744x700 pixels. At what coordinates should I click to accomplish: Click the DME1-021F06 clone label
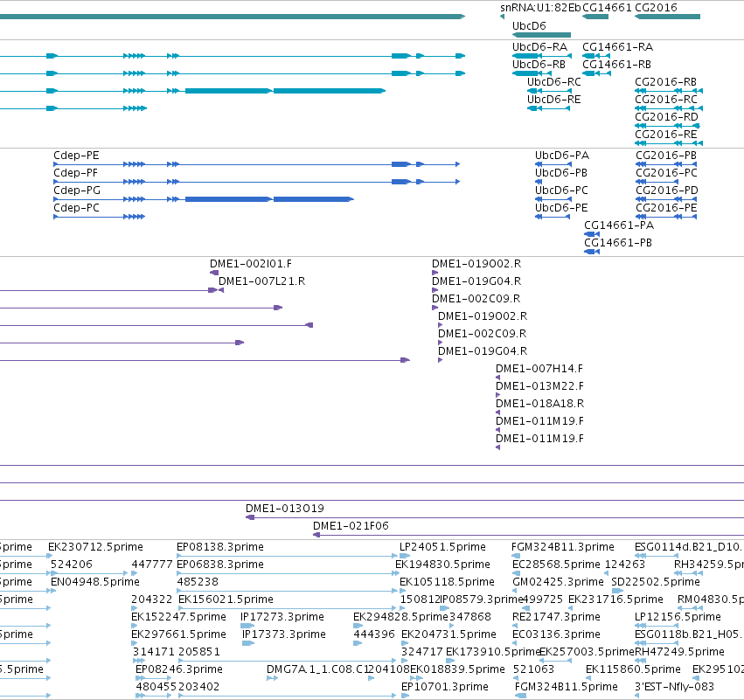[x=351, y=526]
